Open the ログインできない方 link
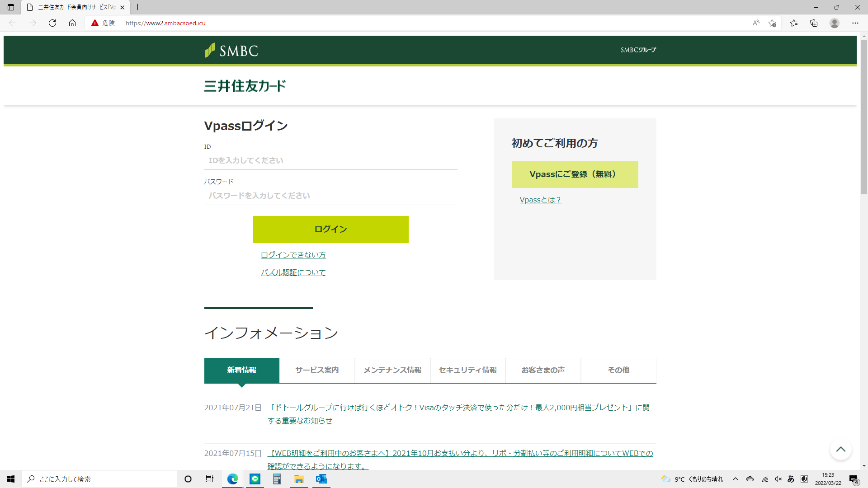Screen dimensions: 868x488 (293, 255)
